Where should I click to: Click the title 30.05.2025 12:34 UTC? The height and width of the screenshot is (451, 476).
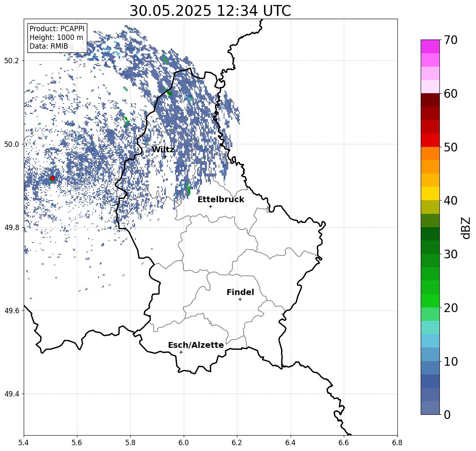[x=210, y=11]
